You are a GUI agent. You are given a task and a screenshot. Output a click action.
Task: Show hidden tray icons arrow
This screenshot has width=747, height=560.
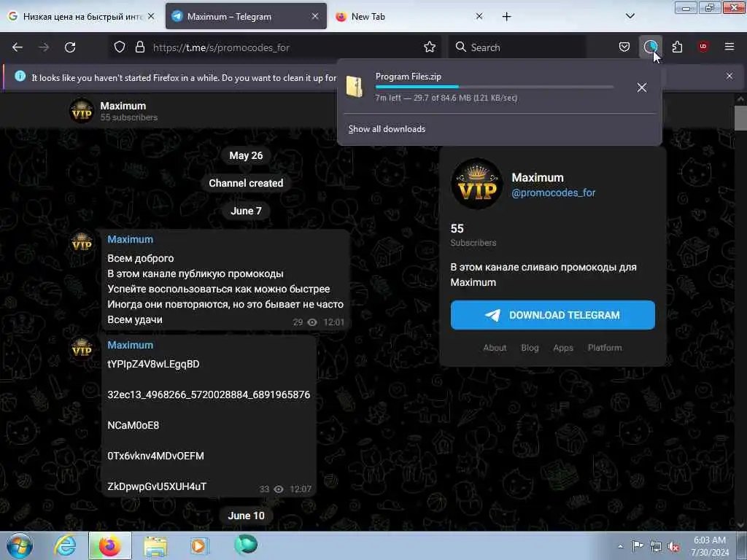[620, 546]
